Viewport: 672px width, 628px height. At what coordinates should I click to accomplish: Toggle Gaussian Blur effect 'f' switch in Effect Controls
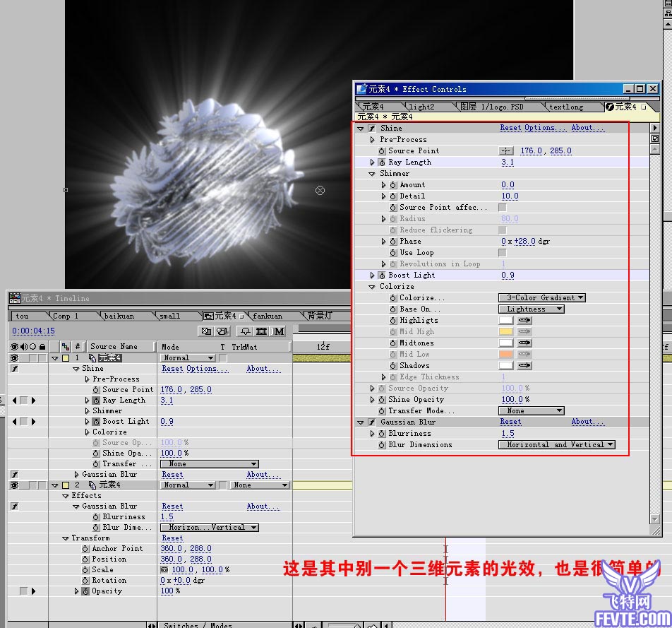pyautogui.click(x=371, y=422)
